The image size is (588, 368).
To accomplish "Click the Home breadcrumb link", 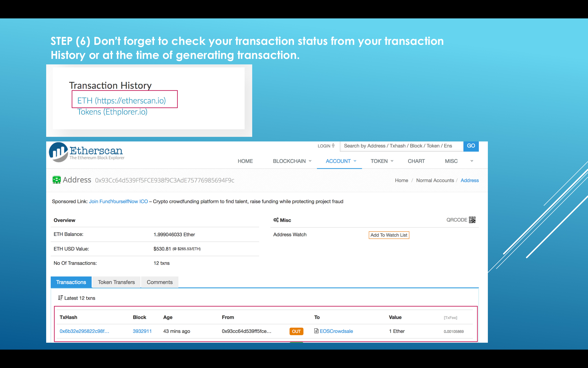I will 401,180.
